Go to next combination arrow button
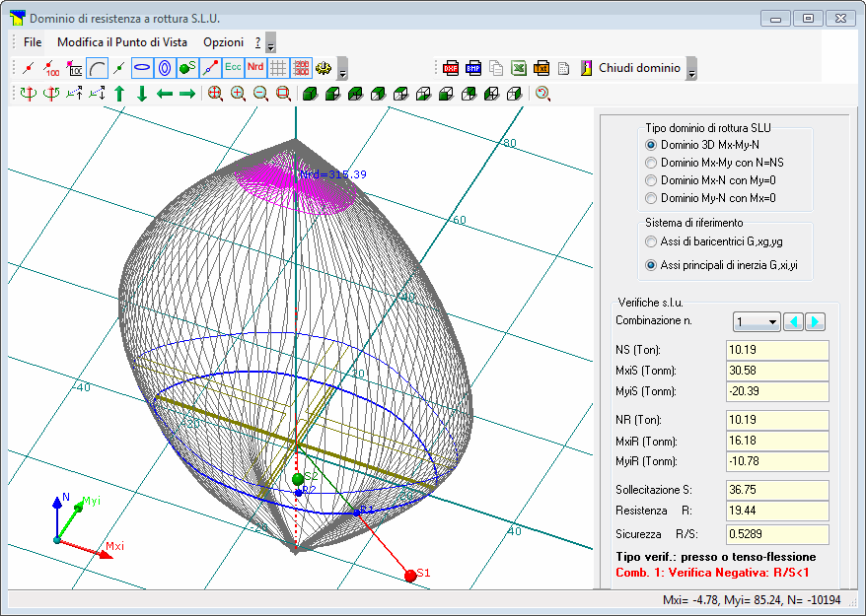 coord(816,321)
